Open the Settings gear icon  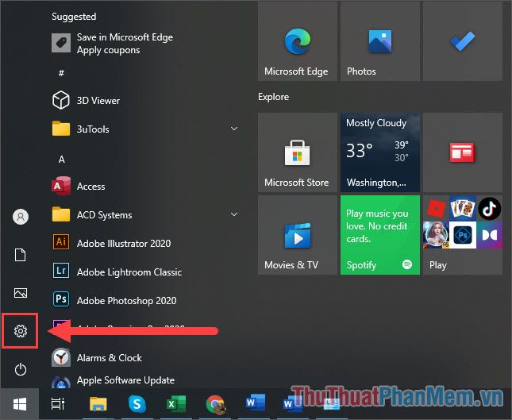tap(21, 331)
